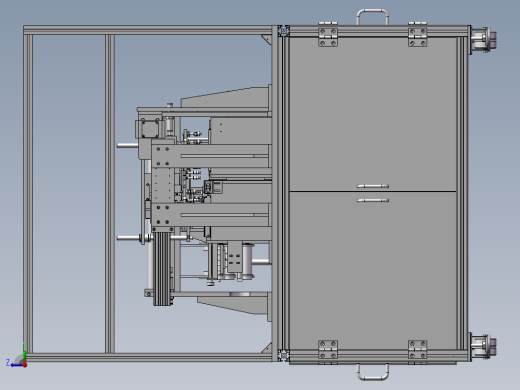Select the handle on top of the cabinet
The image size is (520, 390).
coord(372,17)
